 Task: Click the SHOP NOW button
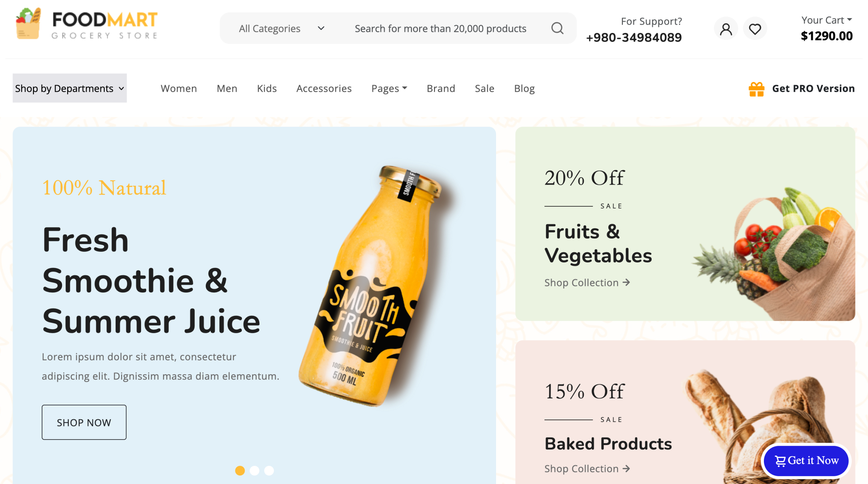pyautogui.click(x=84, y=422)
